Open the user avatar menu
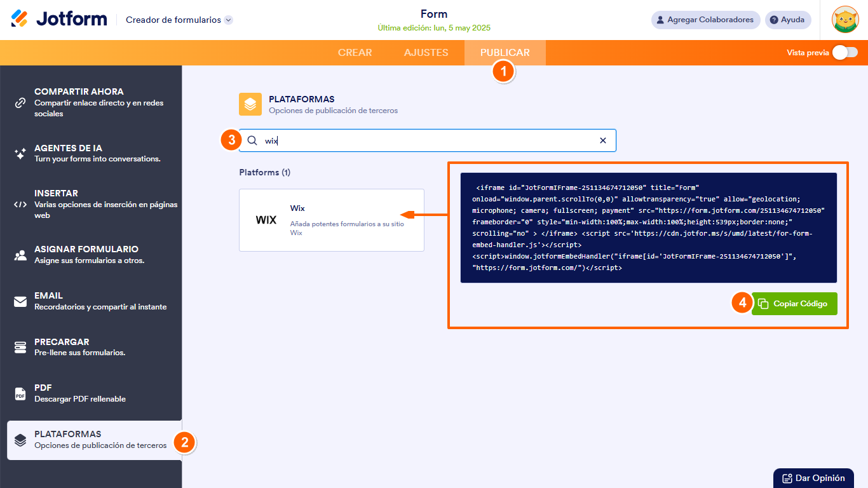 coord(845,20)
